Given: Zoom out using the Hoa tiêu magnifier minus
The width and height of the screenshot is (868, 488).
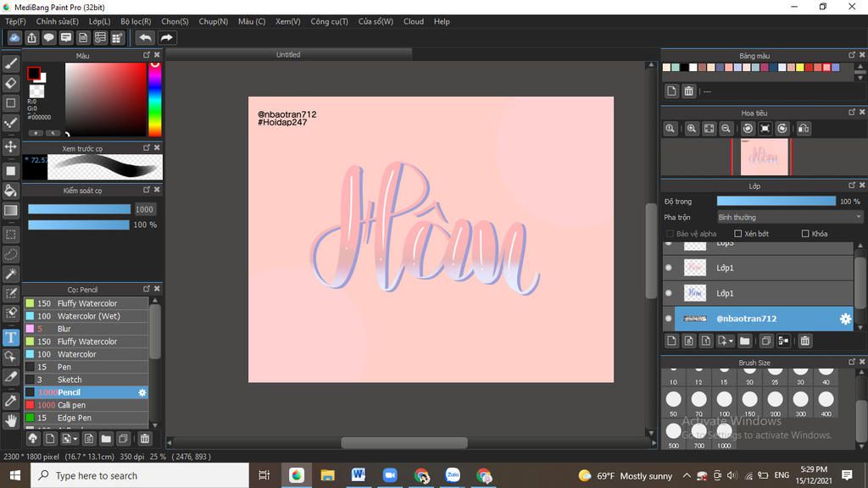Looking at the screenshot, I should point(726,129).
